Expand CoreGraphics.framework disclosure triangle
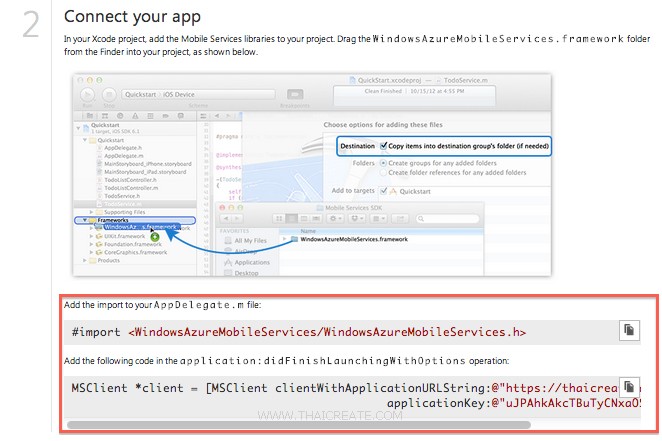The image size is (662, 441). point(91,252)
